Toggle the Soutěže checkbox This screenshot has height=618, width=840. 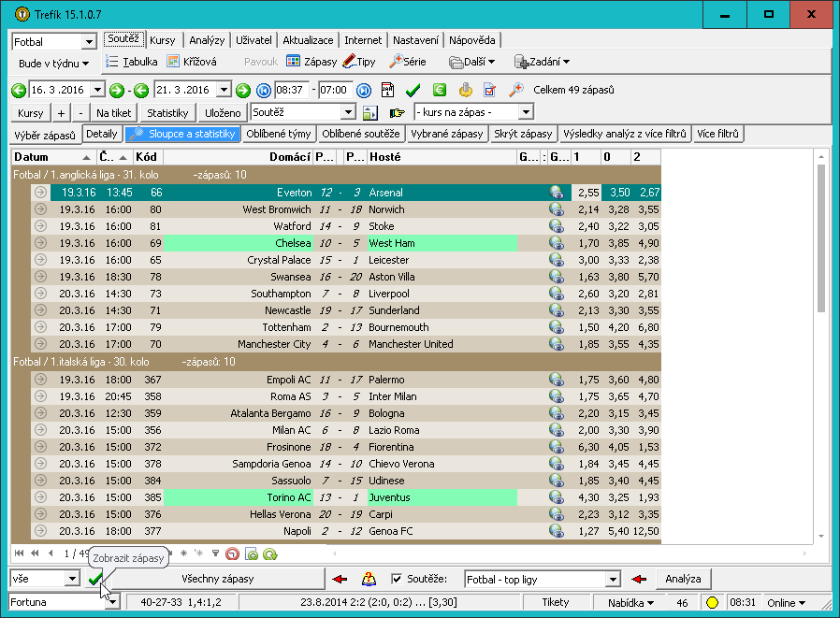[x=397, y=579]
